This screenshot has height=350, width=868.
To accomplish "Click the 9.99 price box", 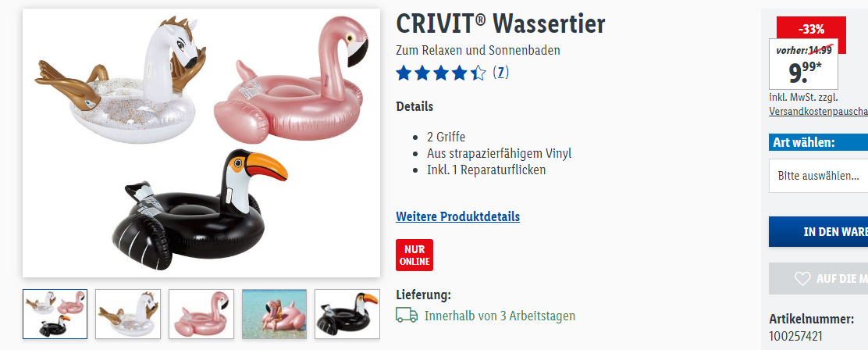I will tap(803, 64).
